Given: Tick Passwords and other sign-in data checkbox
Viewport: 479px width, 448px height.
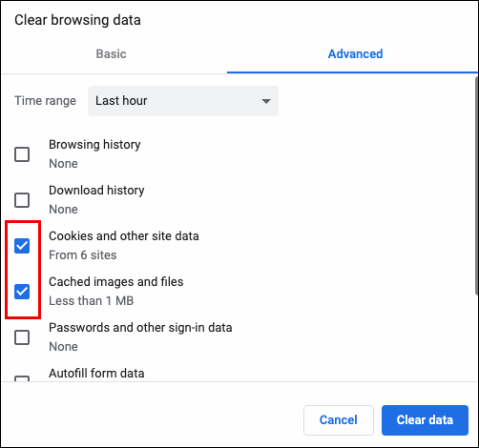Looking at the screenshot, I should click(22, 337).
